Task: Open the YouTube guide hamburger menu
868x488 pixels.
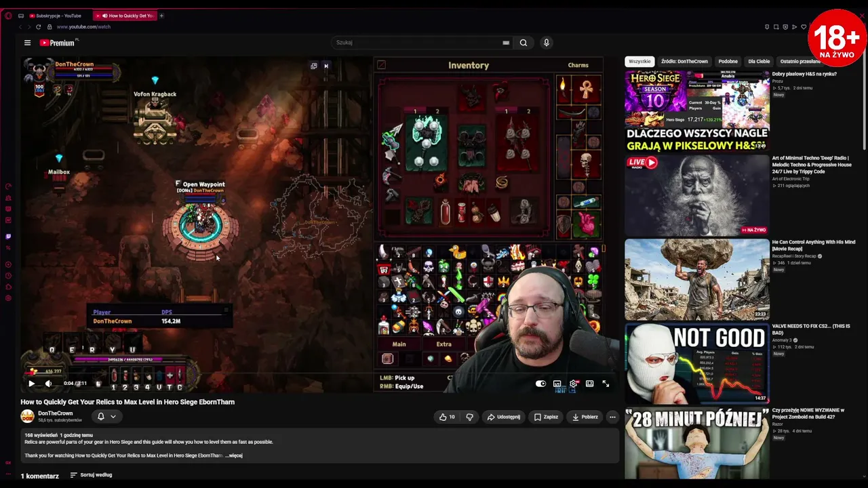Action: pyautogui.click(x=27, y=43)
